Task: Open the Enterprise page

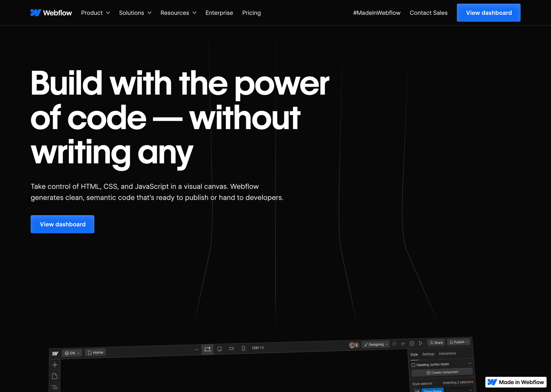Action: coord(219,13)
